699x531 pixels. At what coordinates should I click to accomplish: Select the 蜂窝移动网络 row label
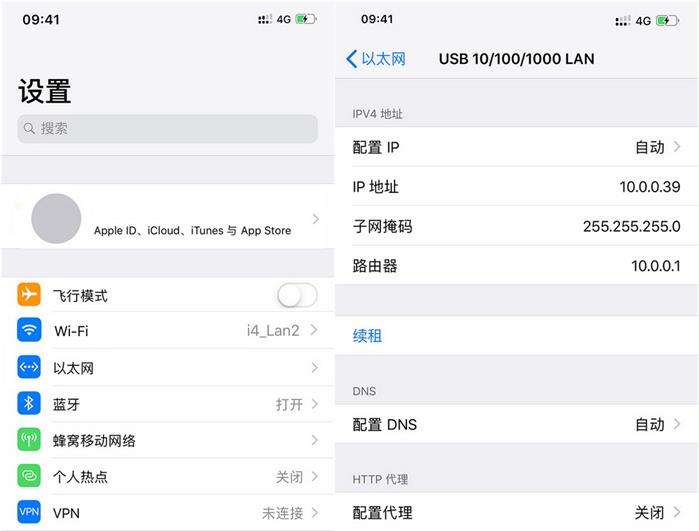pos(94,440)
